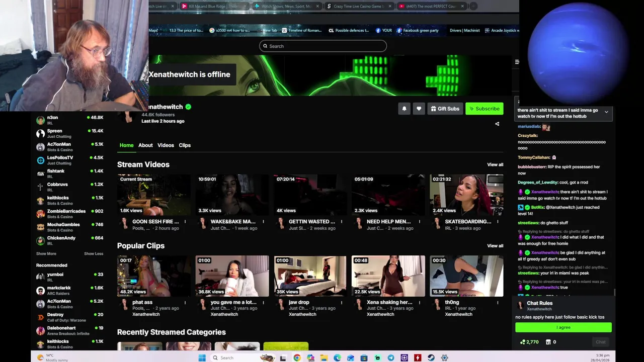
Task: Open options menu for phat ass clip
Action: (x=185, y=303)
